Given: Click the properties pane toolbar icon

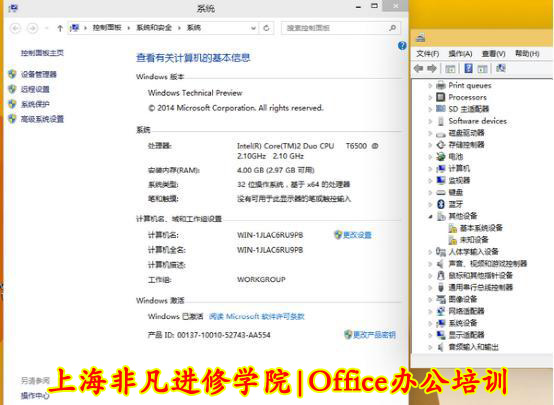Looking at the screenshot, I should click(x=482, y=69).
